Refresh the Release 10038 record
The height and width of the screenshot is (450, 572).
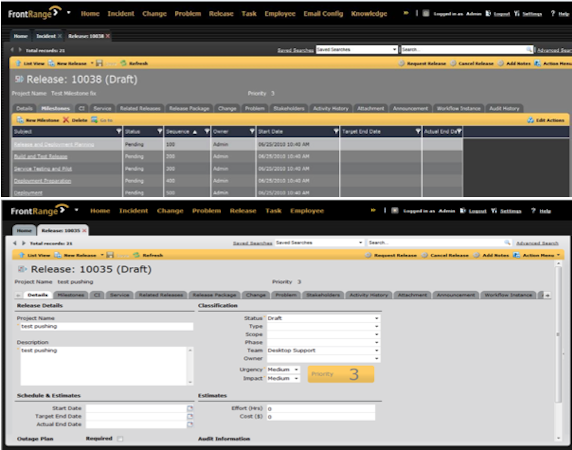tap(134, 63)
